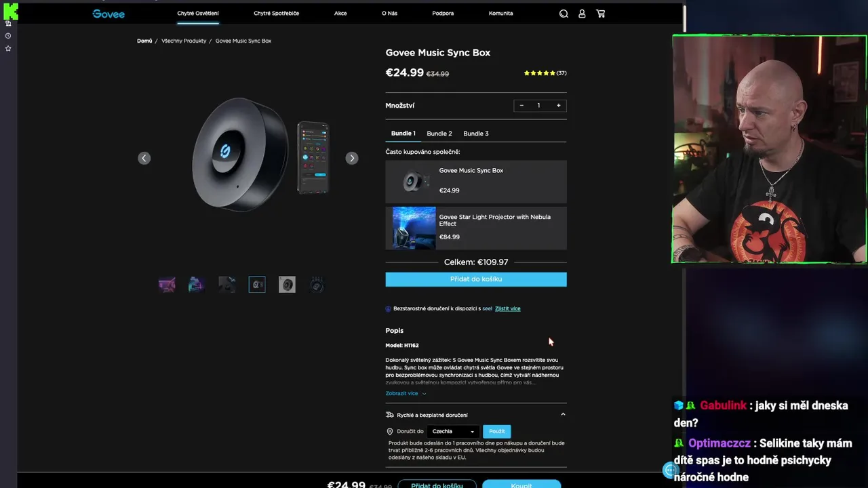Click the Popis heading

pyautogui.click(x=395, y=331)
